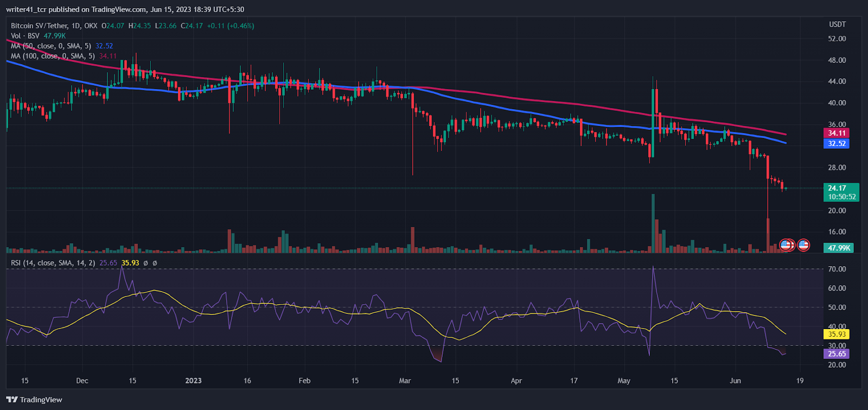Click the 44.00 price scale tick

point(837,81)
